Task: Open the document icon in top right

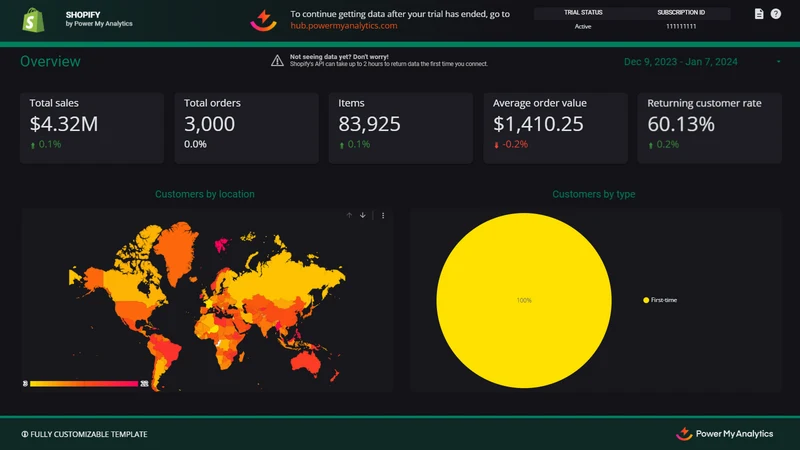Action: tap(759, 14)
